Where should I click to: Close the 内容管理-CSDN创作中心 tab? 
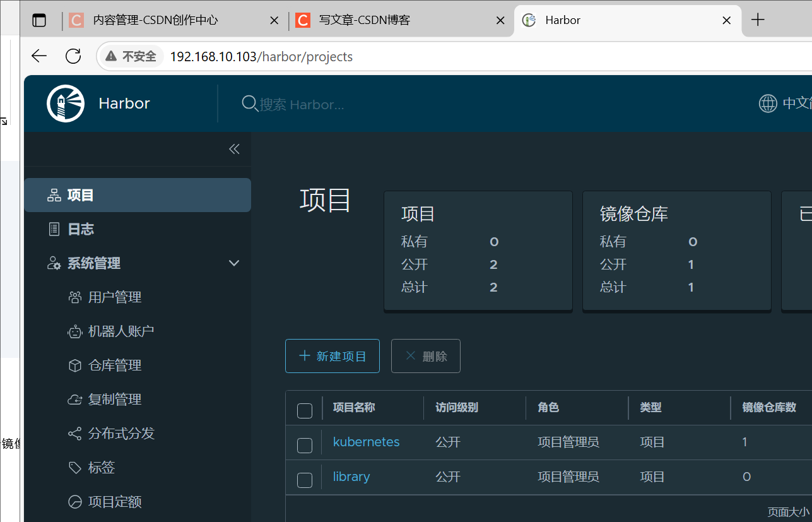pyautogui.click(x=274, y=20)
